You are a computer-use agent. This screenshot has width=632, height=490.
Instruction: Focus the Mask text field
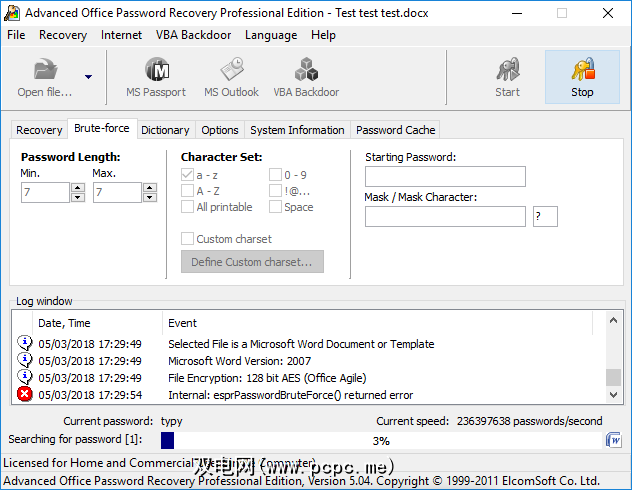tap(445, 216)
